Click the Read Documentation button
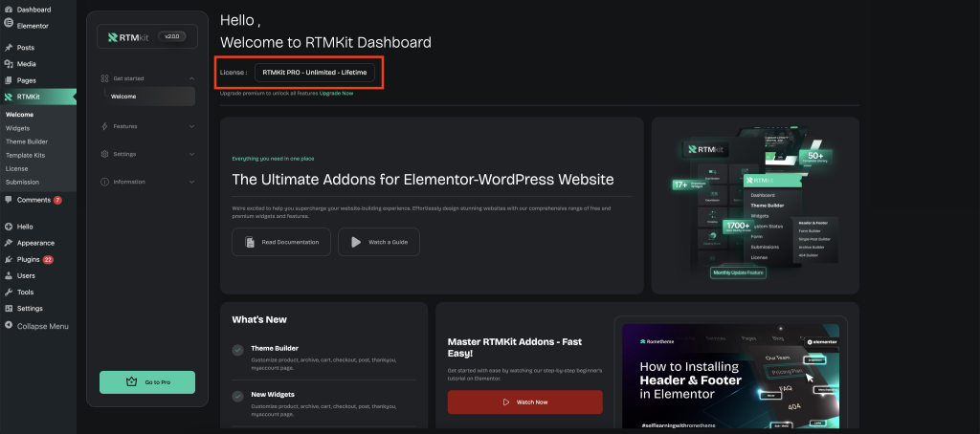This screenshot has width=980, height=434. (281, 242)
